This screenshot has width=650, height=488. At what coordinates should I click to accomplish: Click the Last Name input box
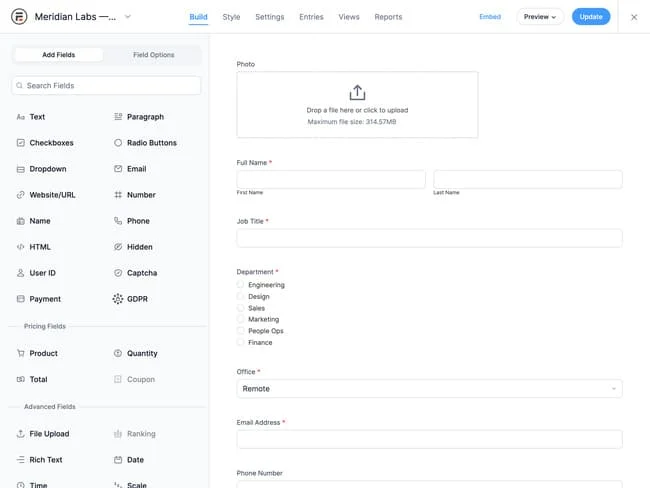pos(528,179)
